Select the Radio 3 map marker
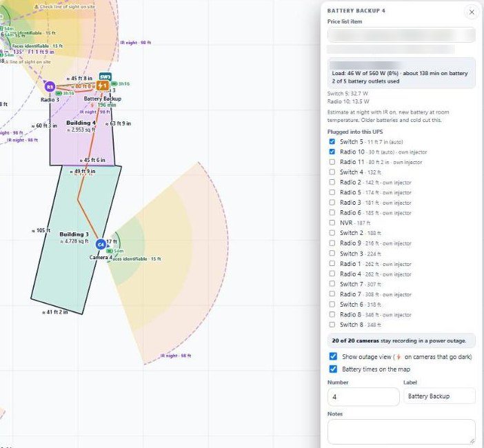The image size is (484, 448). pos(50,87)
